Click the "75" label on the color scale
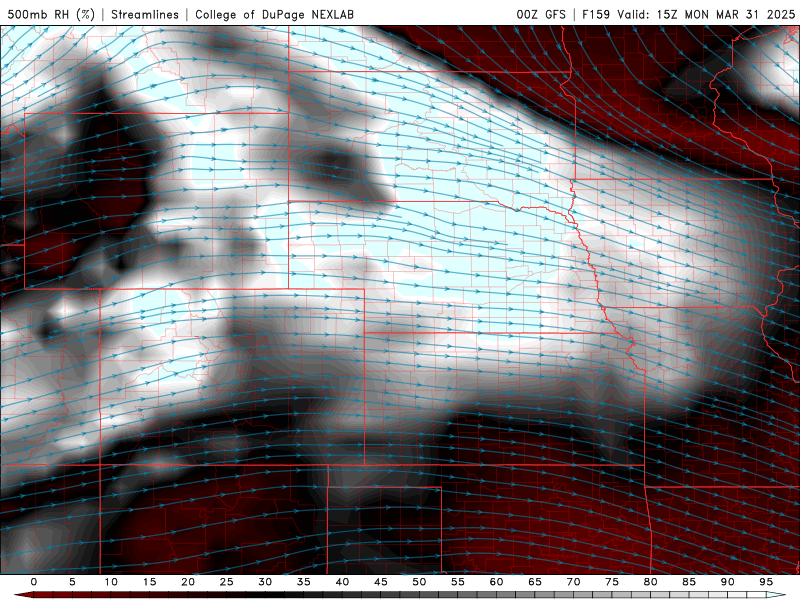800x600 pixels. (x=612, y=582)
